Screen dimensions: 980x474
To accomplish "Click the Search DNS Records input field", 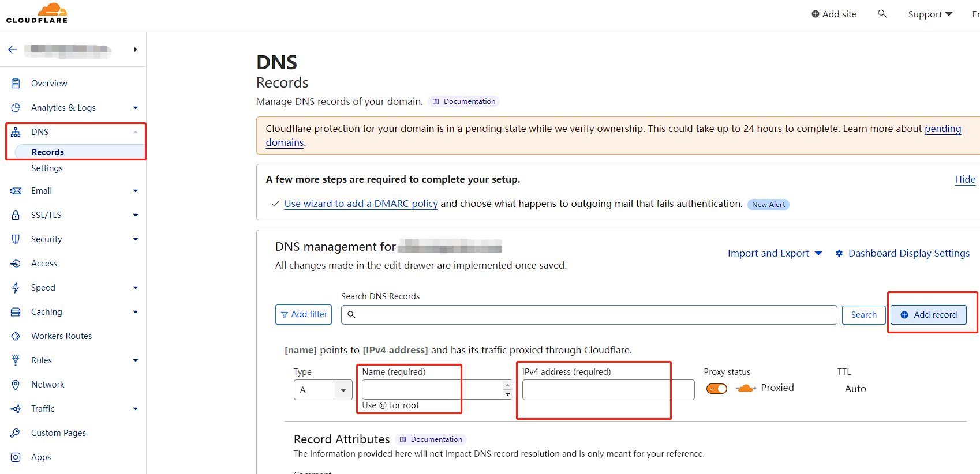I will click(x=589, y=315).
